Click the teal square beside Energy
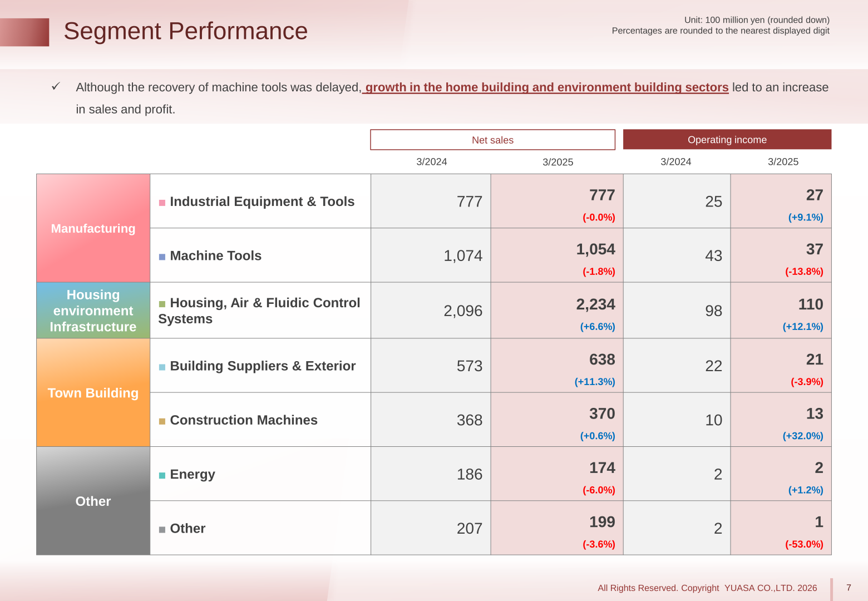The width and height of the screenshot is (868, 601). tap(162, 476)
